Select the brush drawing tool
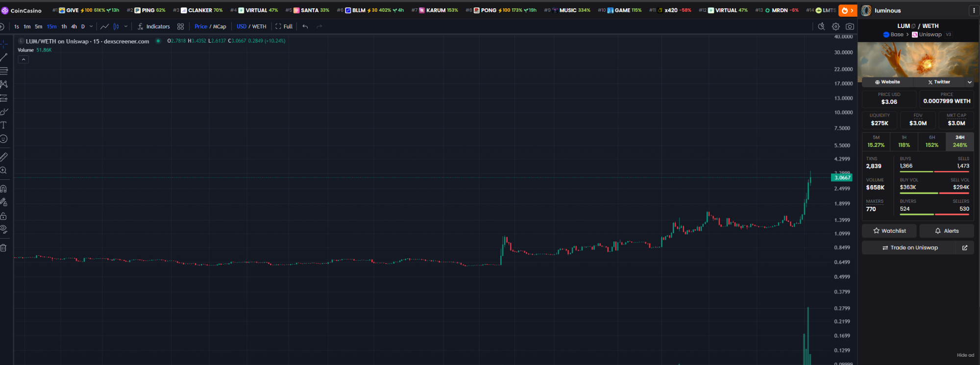 click(4, 112)
